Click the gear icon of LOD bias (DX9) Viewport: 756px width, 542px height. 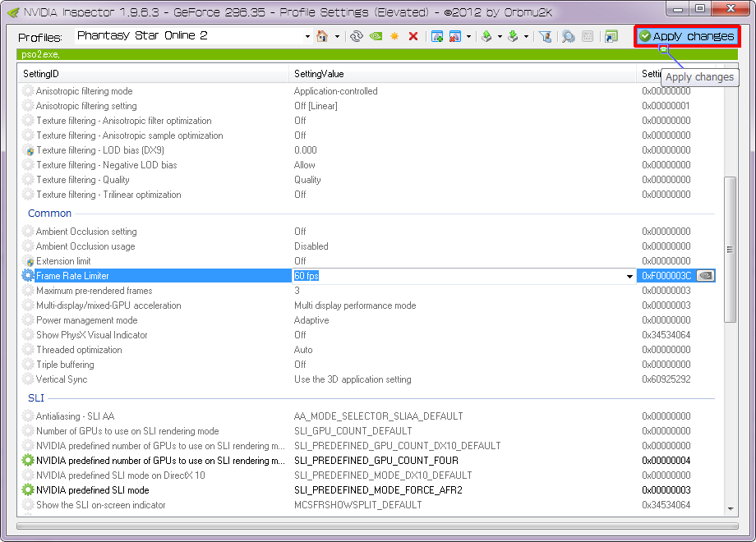click(x=28, y=149)
